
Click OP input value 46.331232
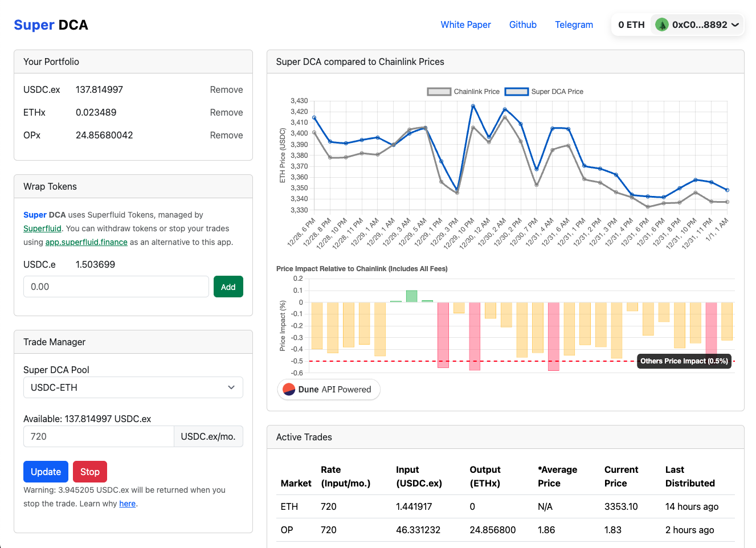coord(418,530)
